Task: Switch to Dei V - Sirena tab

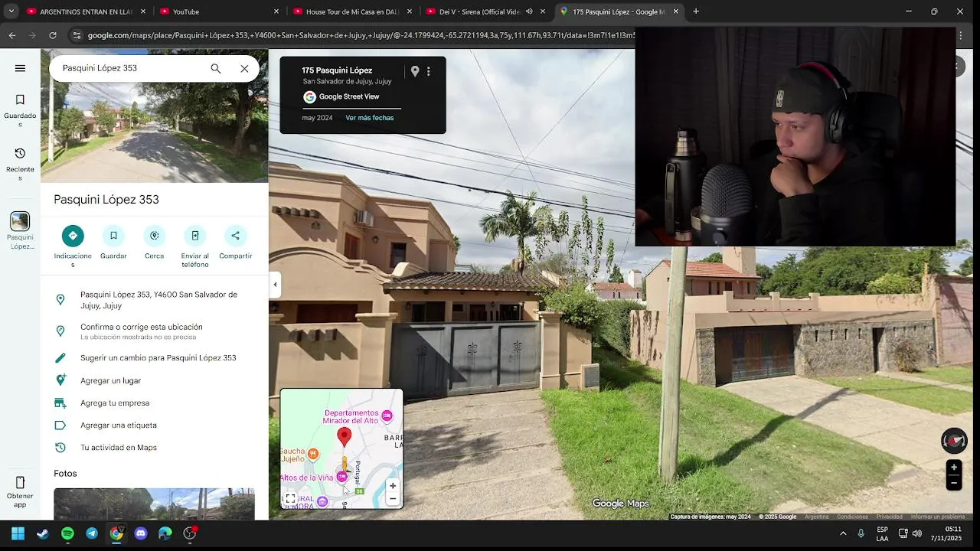Action: pyautogui.click(x=479, y=11)
